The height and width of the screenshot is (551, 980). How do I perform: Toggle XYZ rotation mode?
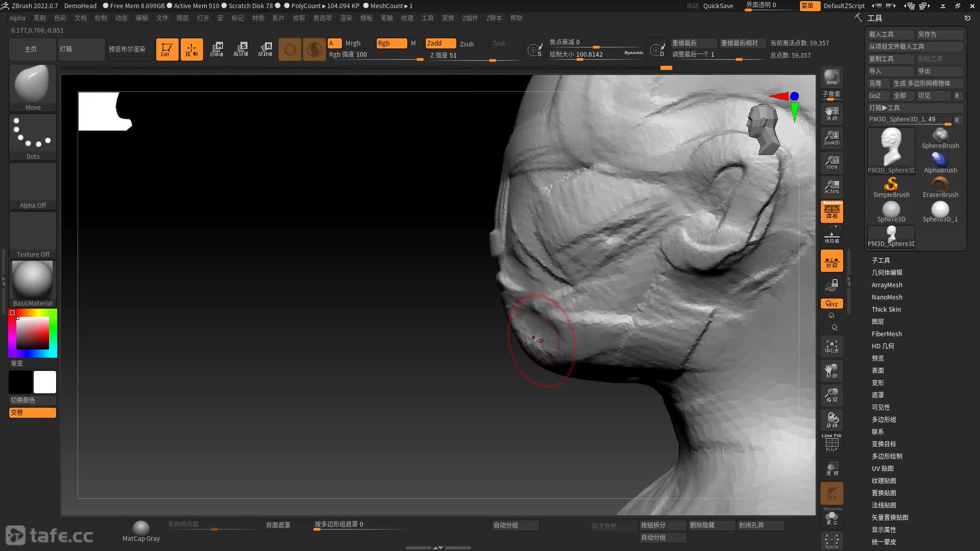[831, 304]
